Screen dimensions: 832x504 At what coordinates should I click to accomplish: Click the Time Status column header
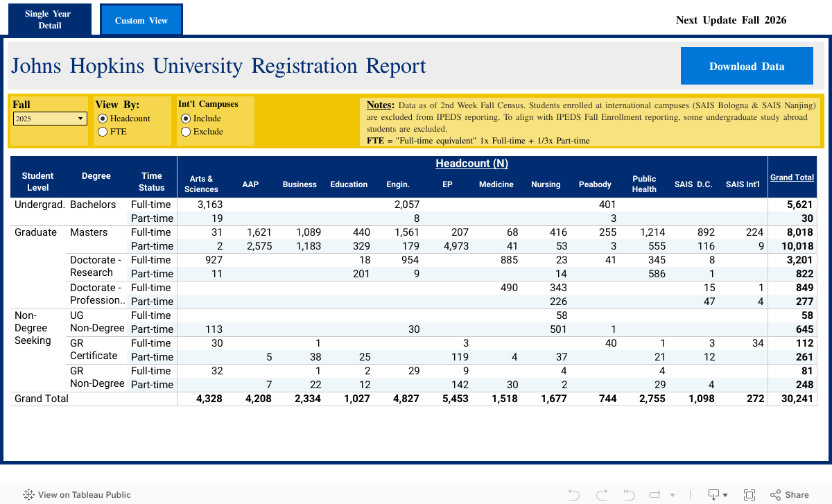(x=152, y=182)
